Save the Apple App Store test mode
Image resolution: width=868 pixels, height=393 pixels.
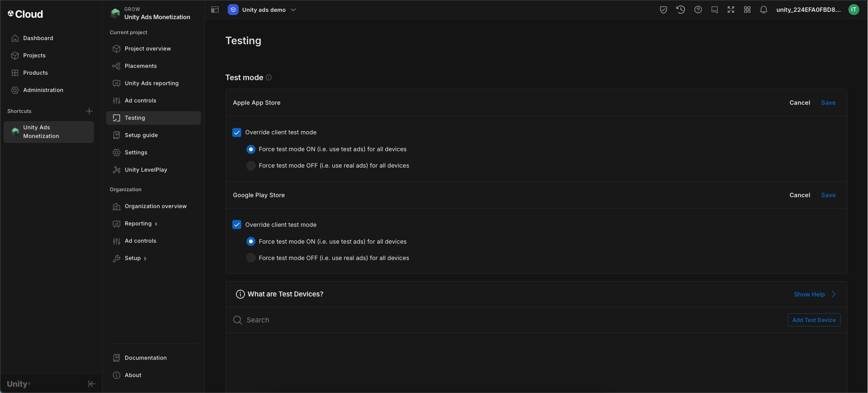[828, 103]
